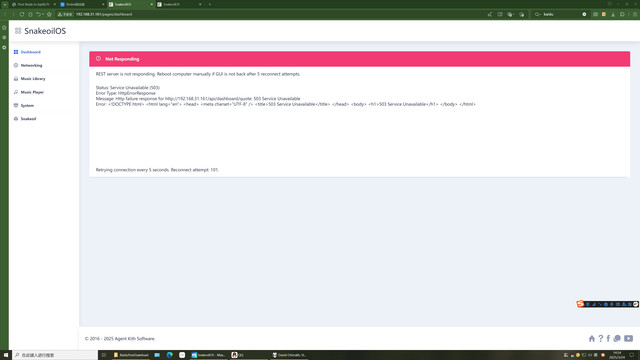Click the orange extension icon in toolbar

604,14
